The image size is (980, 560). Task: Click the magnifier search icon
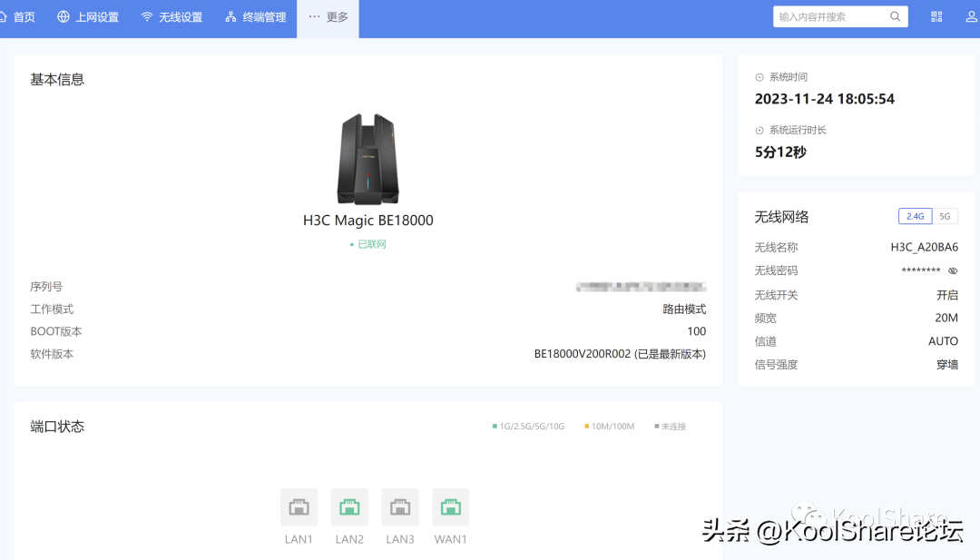click(x=895, y=17)
